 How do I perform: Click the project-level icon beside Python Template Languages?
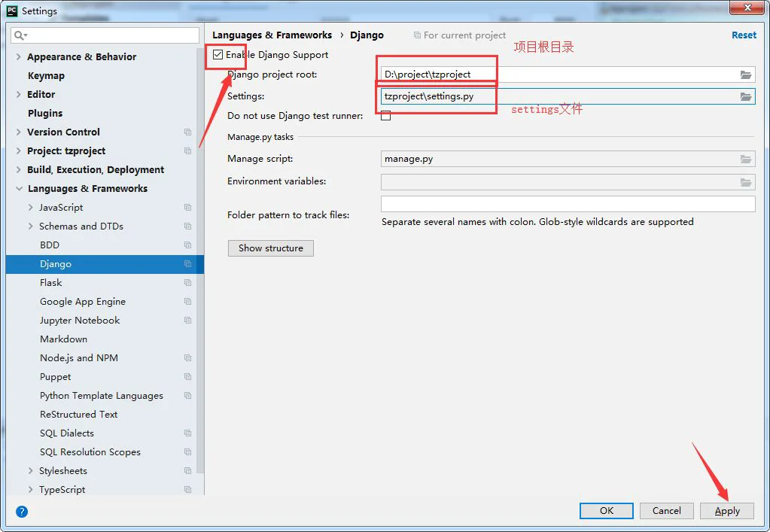pyautogui.click(x=187, y=396)
